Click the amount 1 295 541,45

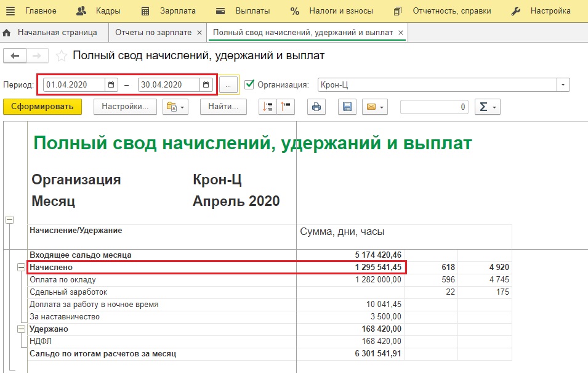click(378, 268)
